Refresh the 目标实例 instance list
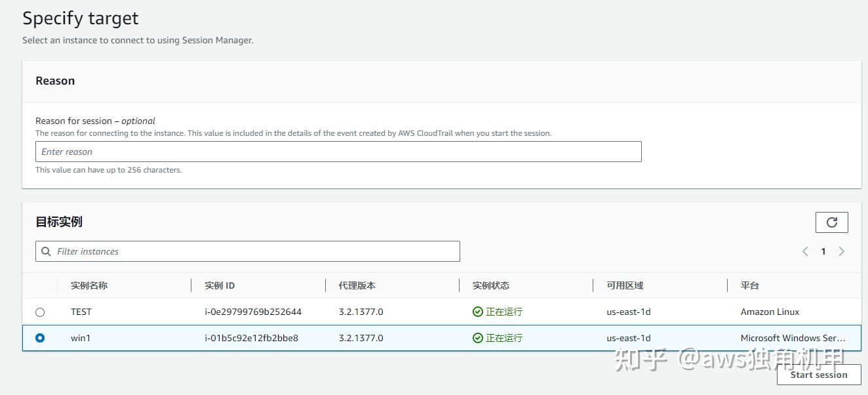 pyautogui.click(x=831, y=222)
